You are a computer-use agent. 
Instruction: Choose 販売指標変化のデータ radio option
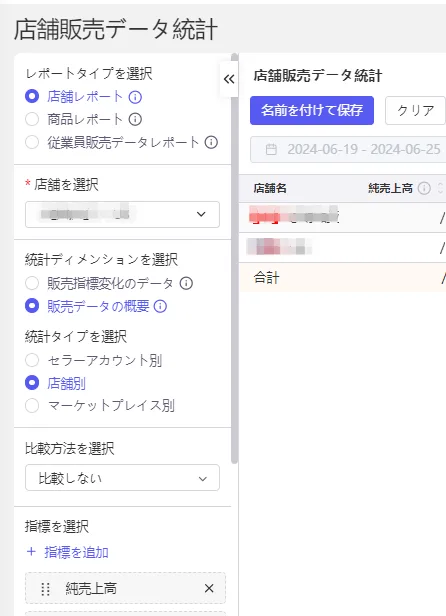tap(32, 283)
